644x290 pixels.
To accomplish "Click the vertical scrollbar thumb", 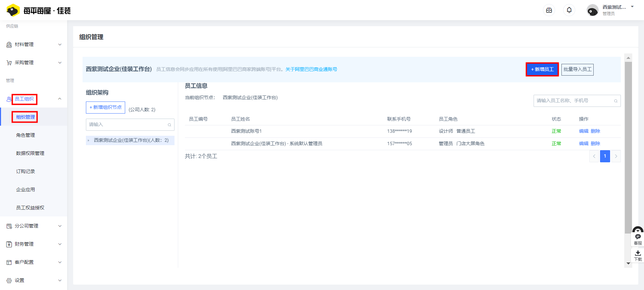I will tap(628, 147).
